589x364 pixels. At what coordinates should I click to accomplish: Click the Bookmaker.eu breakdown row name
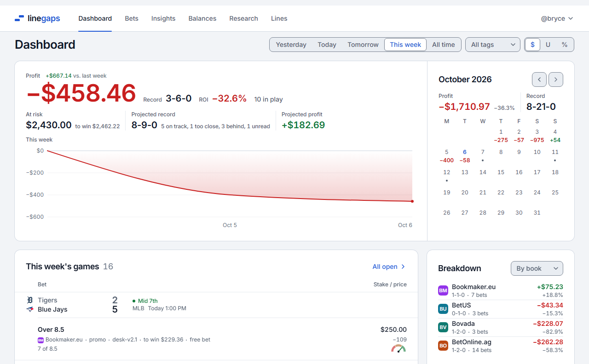tap(474, 287)
